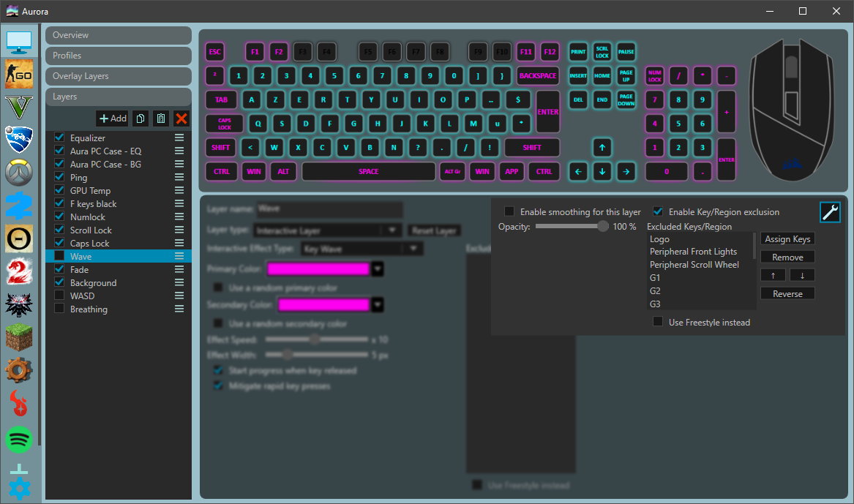Image resolution: width=854 pixels, height=504 pixels.
Task: Select the Spotify profile icon
Action: tap(19, 440)
